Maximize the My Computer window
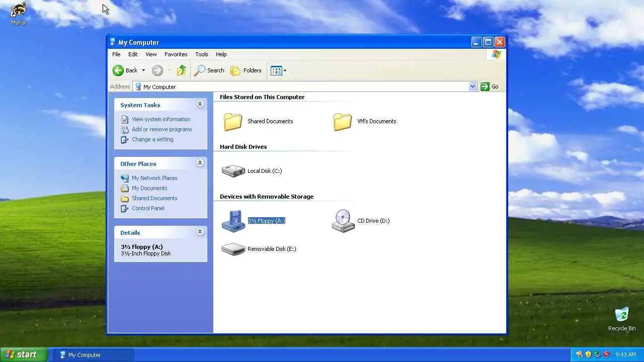This screenshot has height=362, width=644. pyautogui.click(x=488, y=42)
